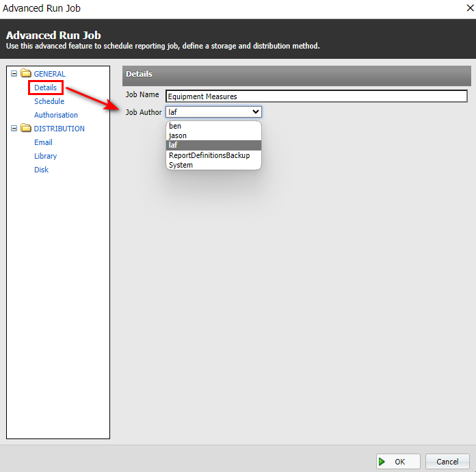
Task: Click the green arrow icon on OK
Action: [382, 462]
